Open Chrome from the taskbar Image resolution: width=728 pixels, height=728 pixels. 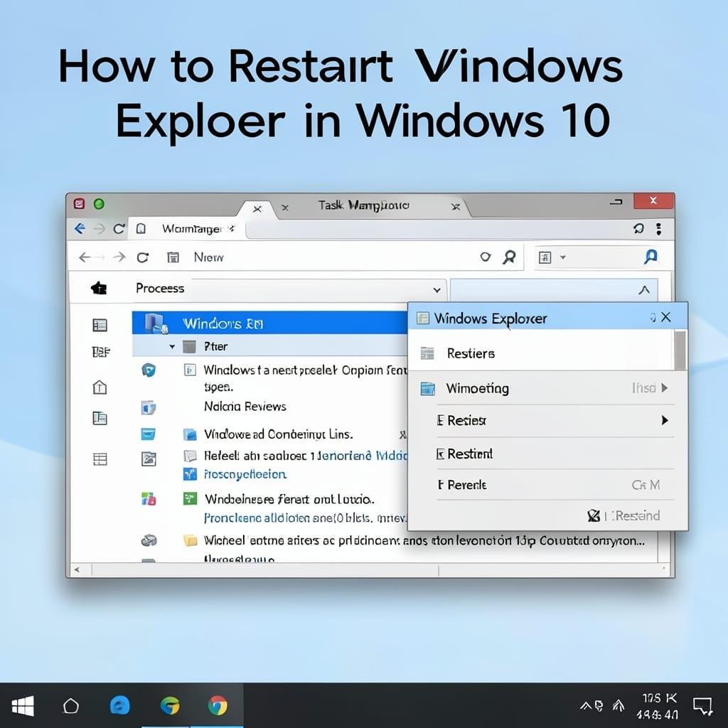click(x=218, y=706)
